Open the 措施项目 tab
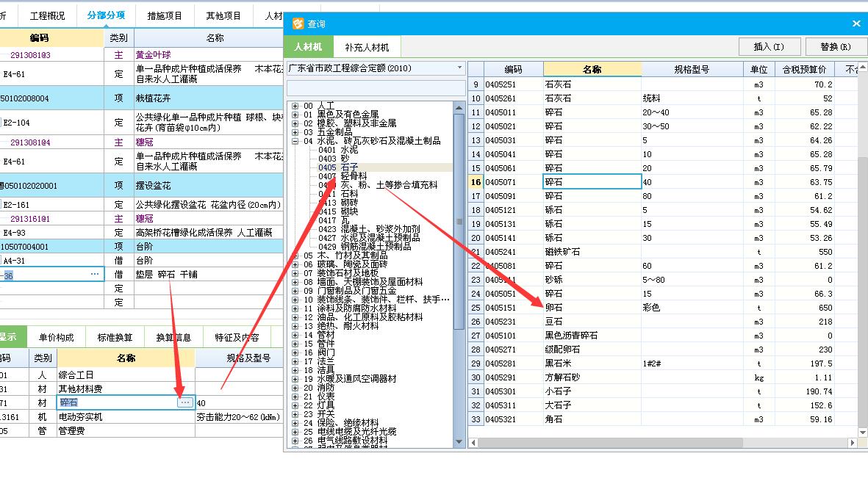This screenshot has height=492, width=868. (x=165, y=15)
